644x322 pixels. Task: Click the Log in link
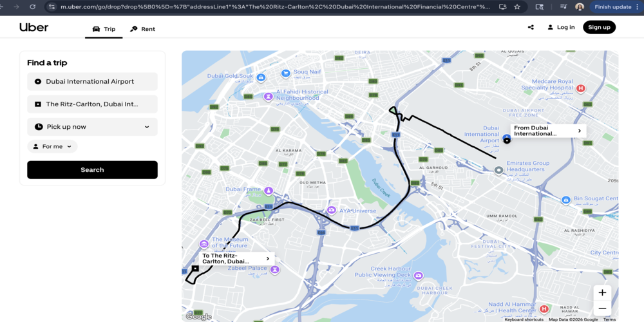pos(561,27)
